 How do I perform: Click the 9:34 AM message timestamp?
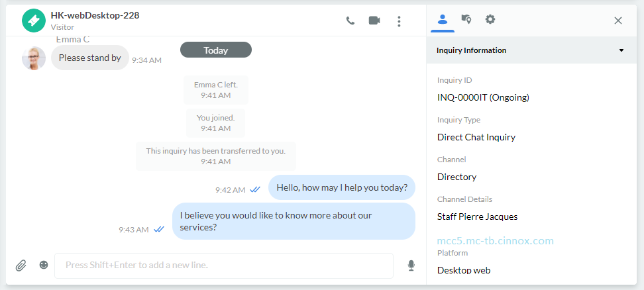(x=146, y=60)
